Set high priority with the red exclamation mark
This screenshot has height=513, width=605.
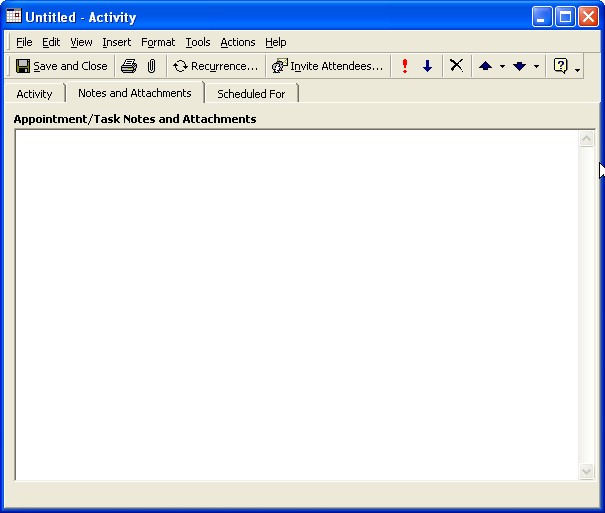tap(405, 66)
